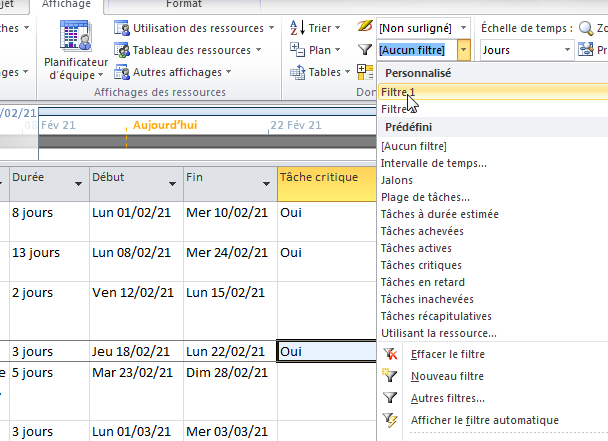Click the Tâche critique column header
The image size is (608, 441).
(x=319, y=177)
